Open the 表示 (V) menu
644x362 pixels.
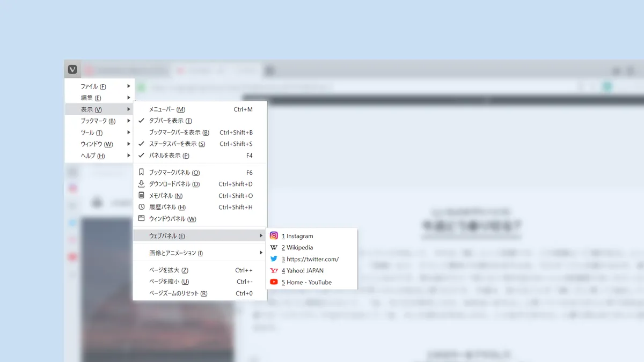pos(99,109)
